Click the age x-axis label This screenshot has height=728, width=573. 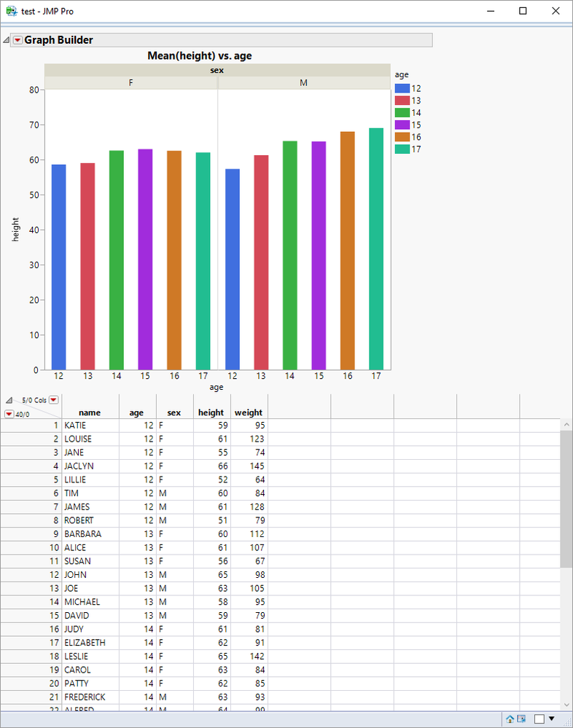pos(217,387)
